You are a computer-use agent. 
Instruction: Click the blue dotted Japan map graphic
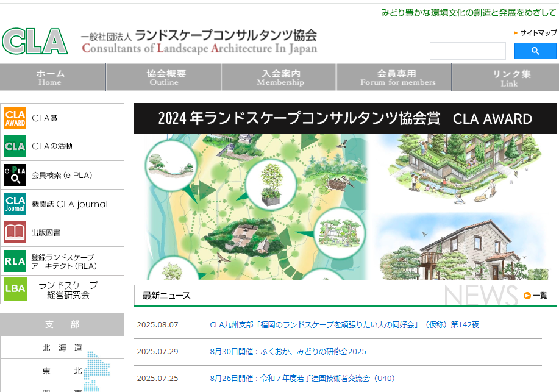tap(96, 371)
